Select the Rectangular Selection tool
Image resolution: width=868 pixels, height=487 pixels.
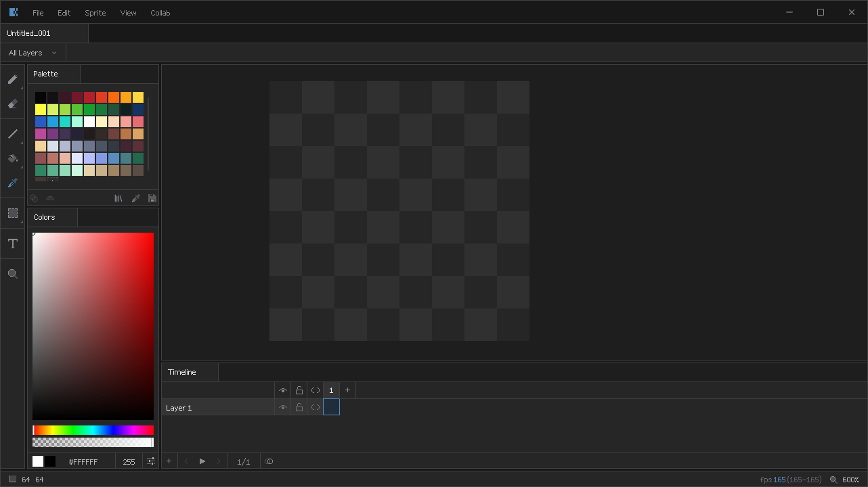(x=13, y=213)
